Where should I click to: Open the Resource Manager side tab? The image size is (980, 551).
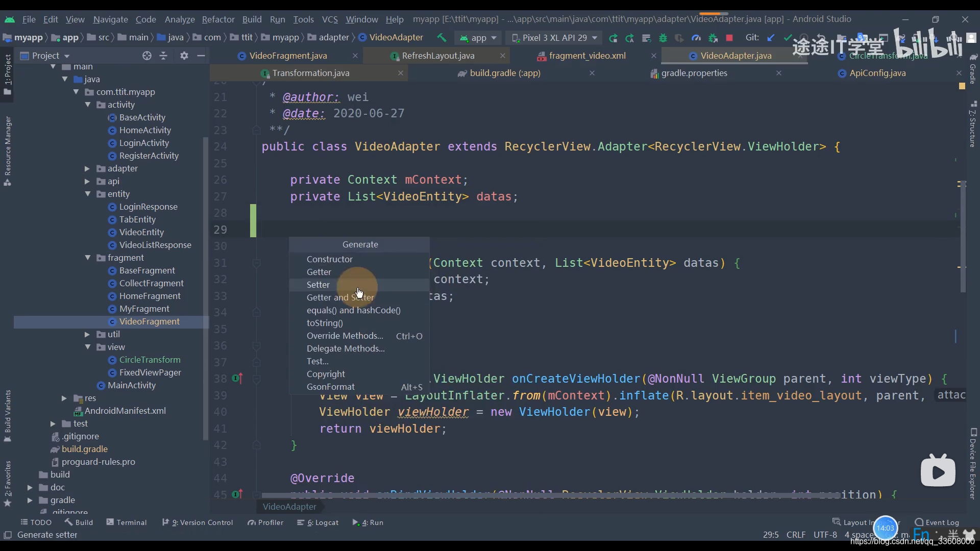[7, 151]
